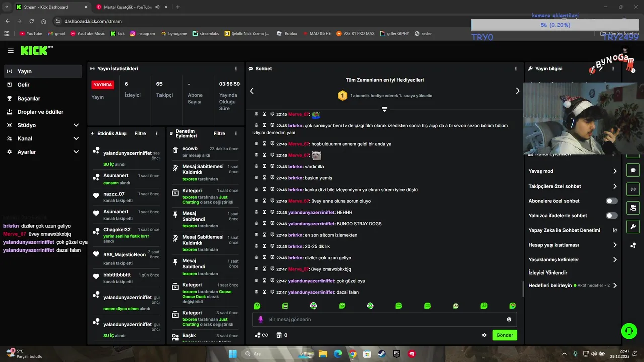Open the Sohbet panel three-dot menu
Image resolution: width=644 pixels, height=362 pixels.
[516, 69]
